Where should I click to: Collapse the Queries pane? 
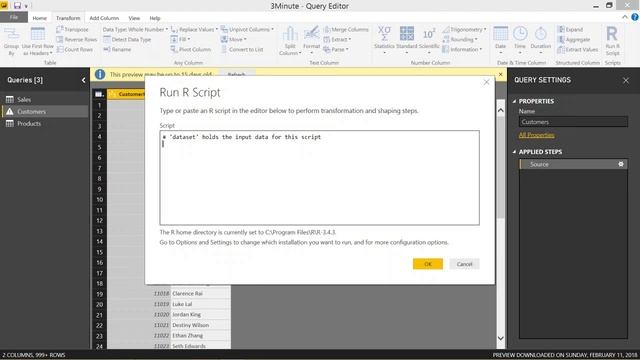[83, 80]
